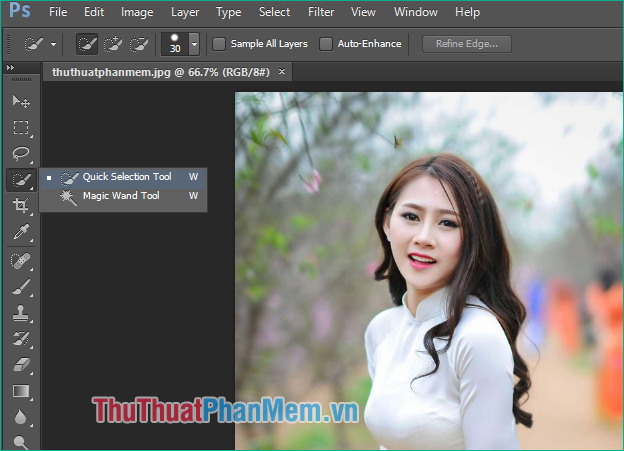Open the File menu

point(58,12)
